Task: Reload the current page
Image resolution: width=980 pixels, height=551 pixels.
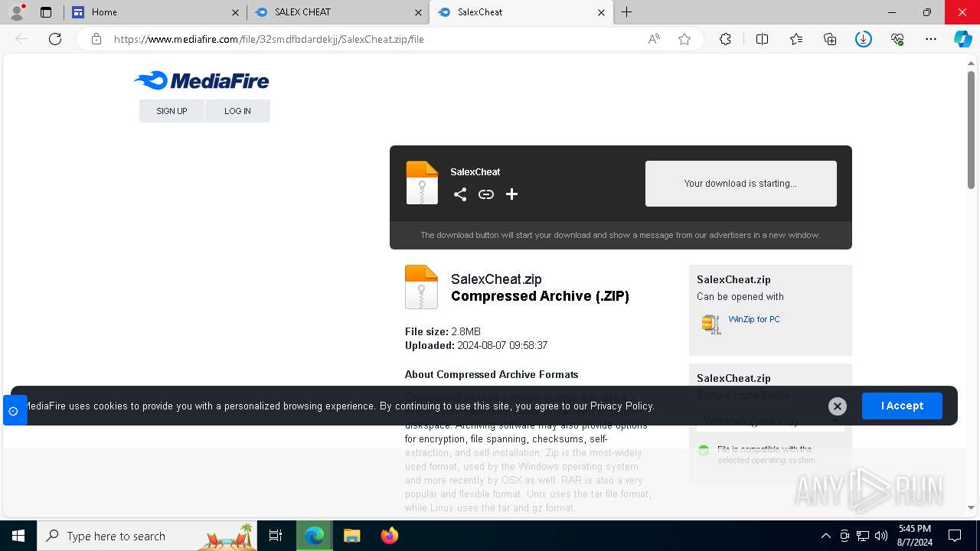Action: pyautogui.click(x=55, y=39)
